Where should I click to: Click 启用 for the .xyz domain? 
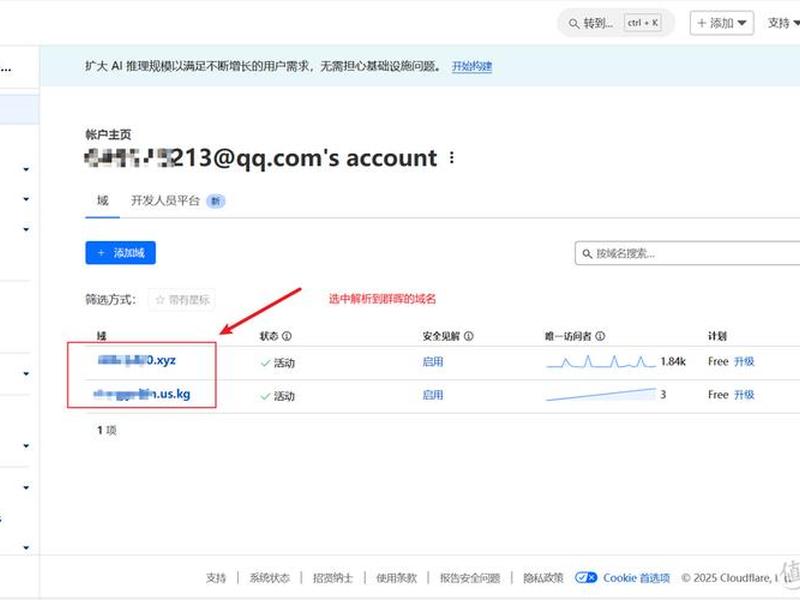(433, 362)
